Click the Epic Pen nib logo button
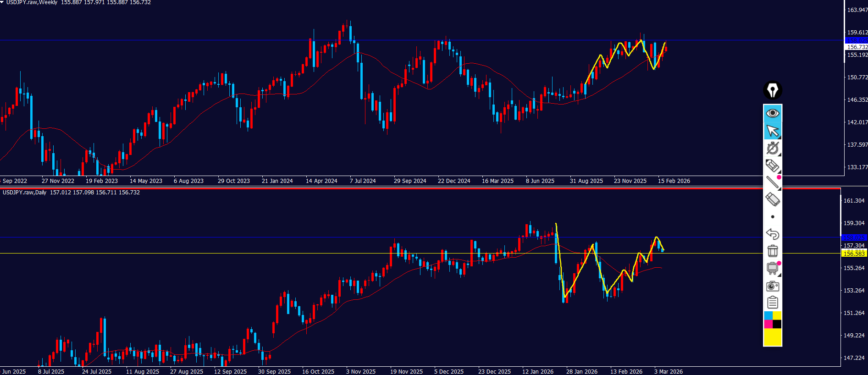The image size is (868, 375). (x=773, y=90)
